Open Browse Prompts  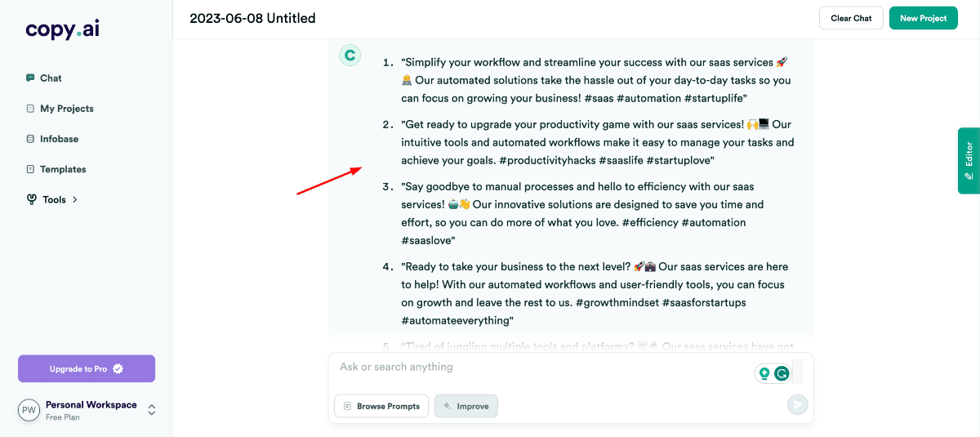[x=381, y=406]
